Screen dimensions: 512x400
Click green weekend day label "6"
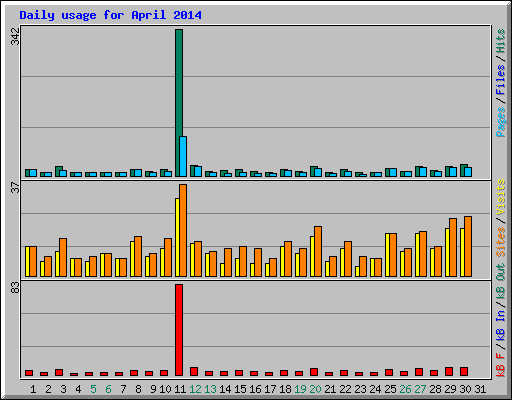pyautogui.click(x=108, y=389)
